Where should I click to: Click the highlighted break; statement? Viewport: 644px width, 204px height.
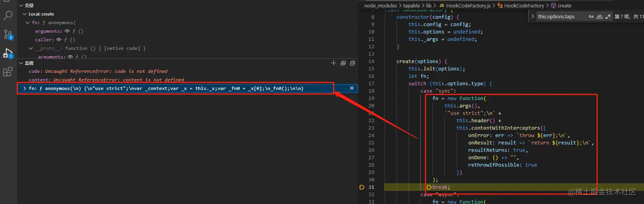coord(441,187)
